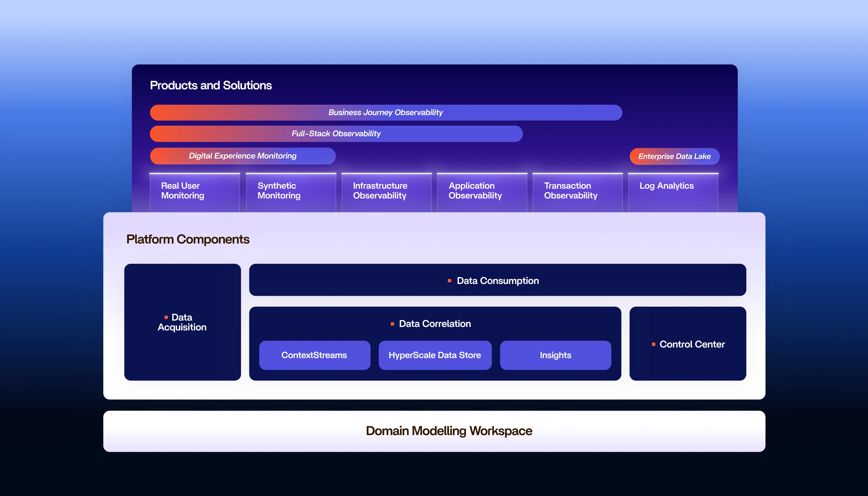
Task: Open the Control Center block
Action: pyautogui.click(x=688, y=344)
